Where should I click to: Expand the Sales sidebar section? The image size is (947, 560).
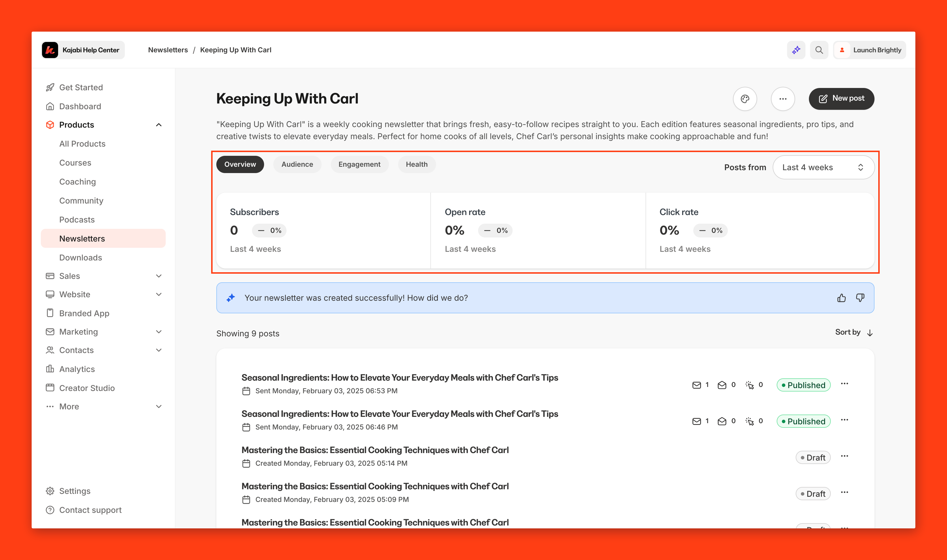[159, 276]
